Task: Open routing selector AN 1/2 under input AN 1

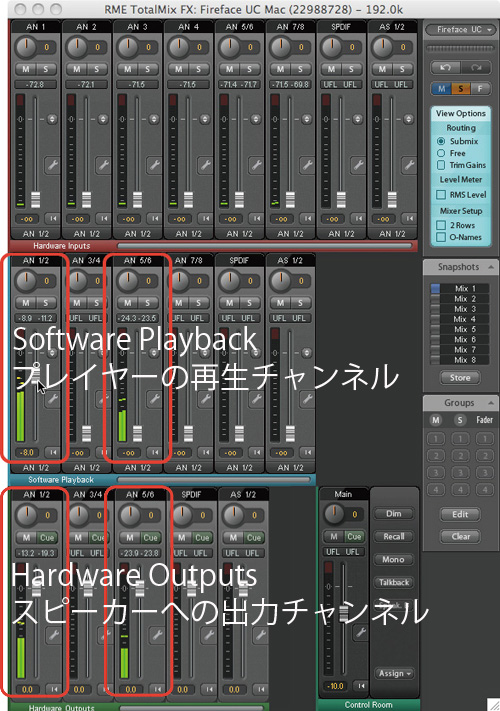Action: coord(35,234)
